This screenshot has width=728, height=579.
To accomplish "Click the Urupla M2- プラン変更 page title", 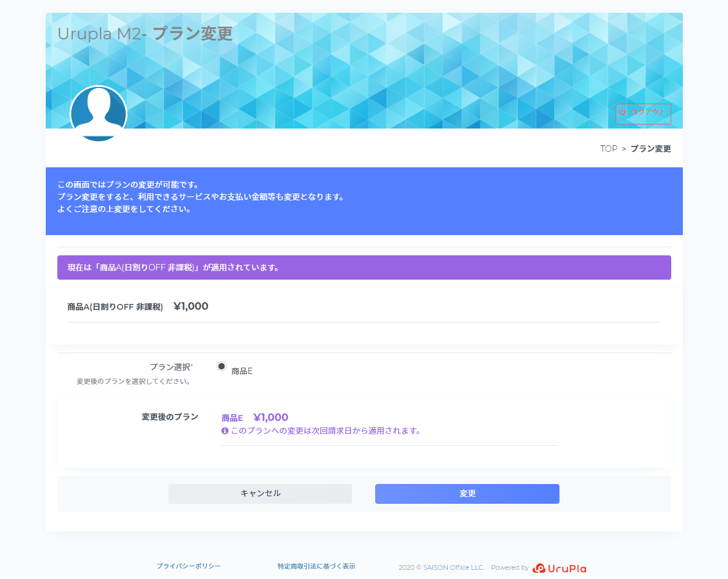I will (145, 34).
